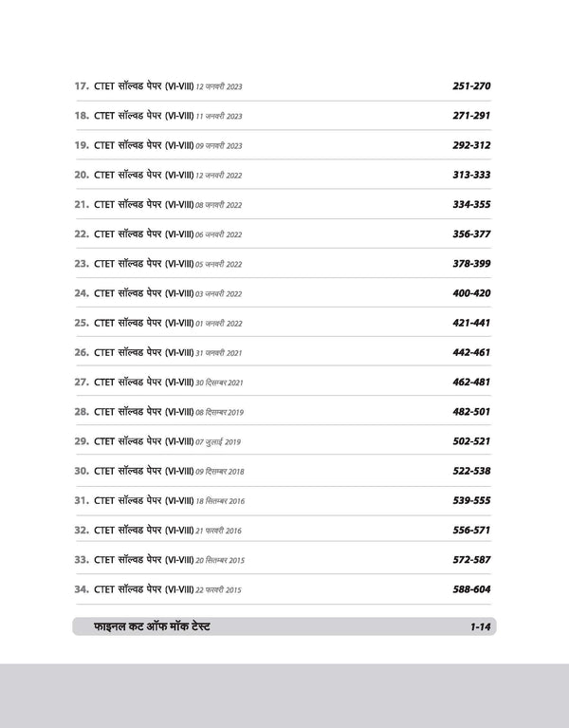Click page range 271-291
569x728 pixels.
click(470, 116)
